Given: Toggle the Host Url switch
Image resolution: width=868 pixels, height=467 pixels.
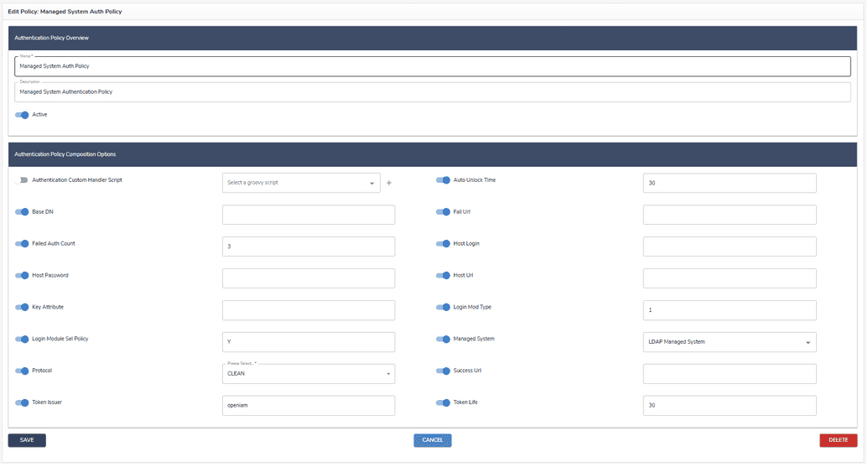Looking at the screenshot, I should [x=444, y=276].
